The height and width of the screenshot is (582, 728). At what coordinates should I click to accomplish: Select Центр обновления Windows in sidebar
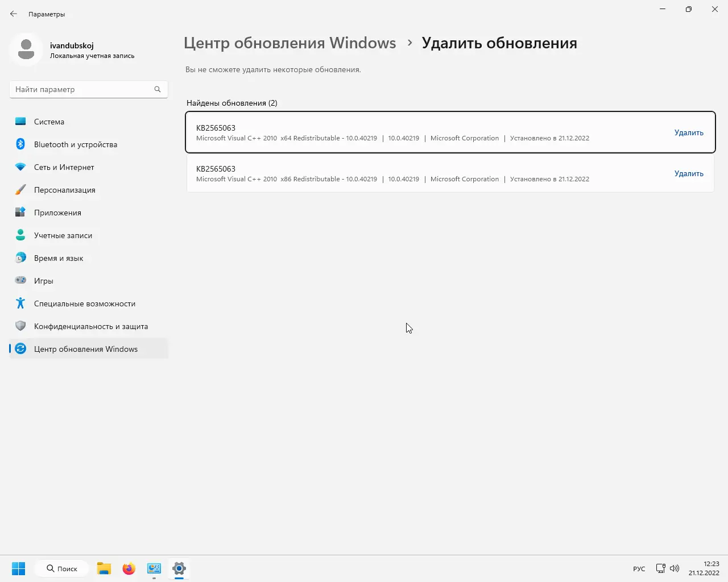click(x=89, y=349)
